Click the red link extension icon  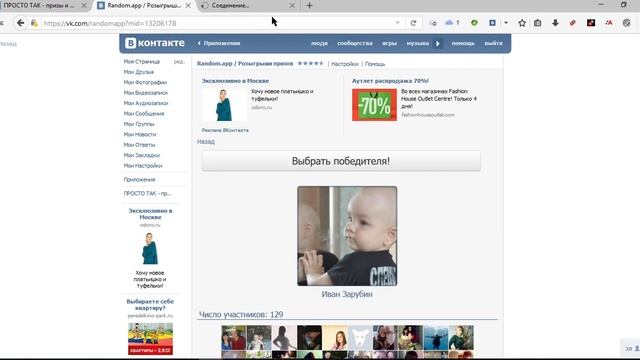tap(573, 23)
